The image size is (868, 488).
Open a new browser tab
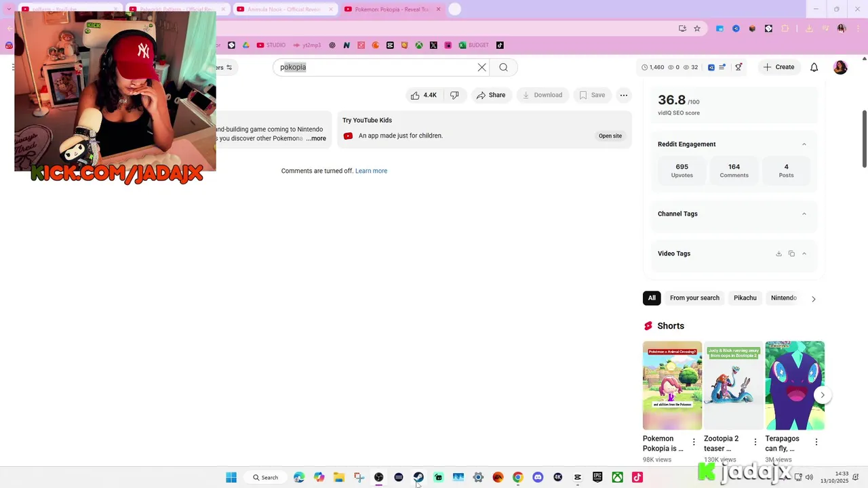455,9
